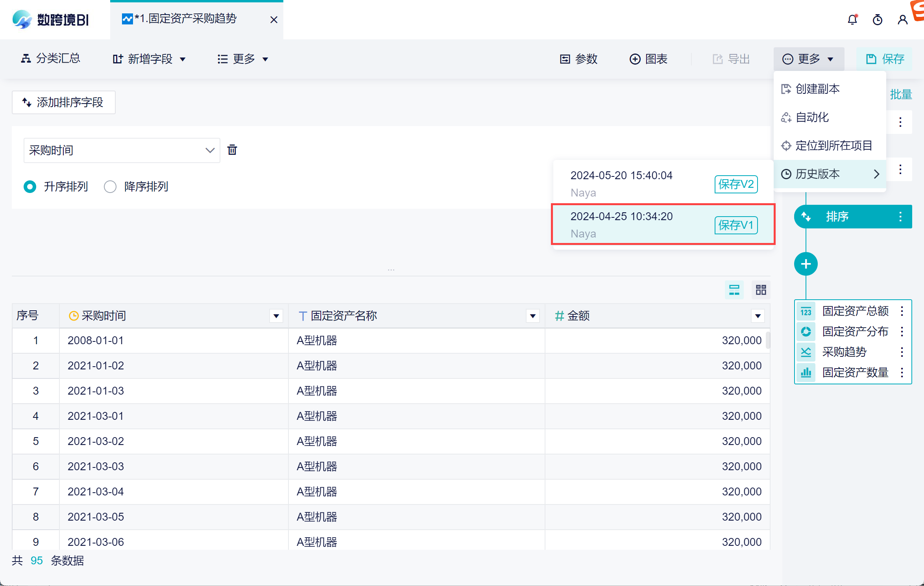Open filter arrow on 金额 column
The width and height of the screenshot is (924, 586).
(x=758, y=316)
